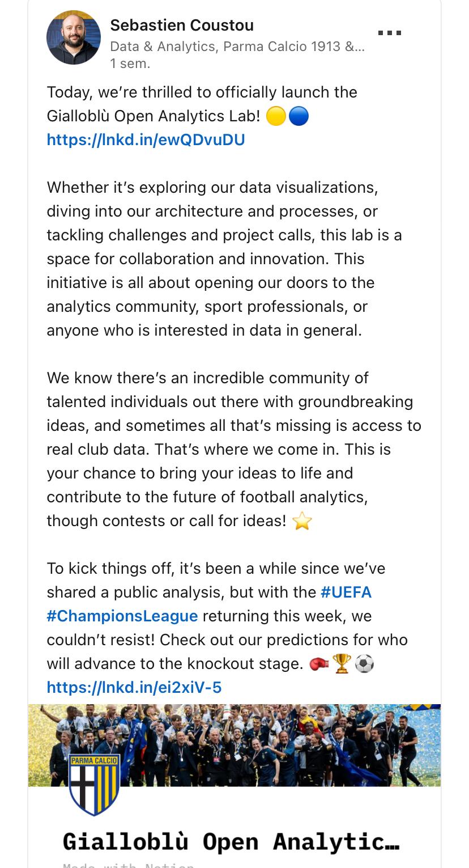The width and height of the screenshot is (469, 868).
Task: Open the Parma team celebration banner image
Action: point(234,745)
